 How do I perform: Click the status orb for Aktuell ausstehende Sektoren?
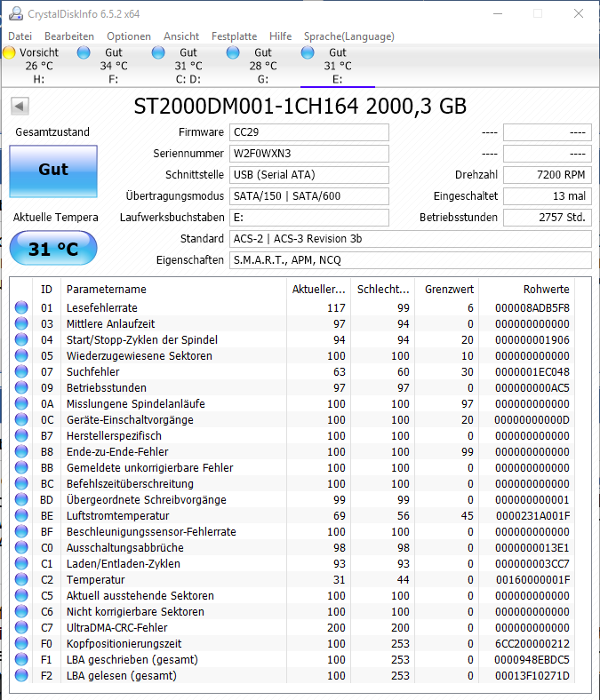coord(21,595)
